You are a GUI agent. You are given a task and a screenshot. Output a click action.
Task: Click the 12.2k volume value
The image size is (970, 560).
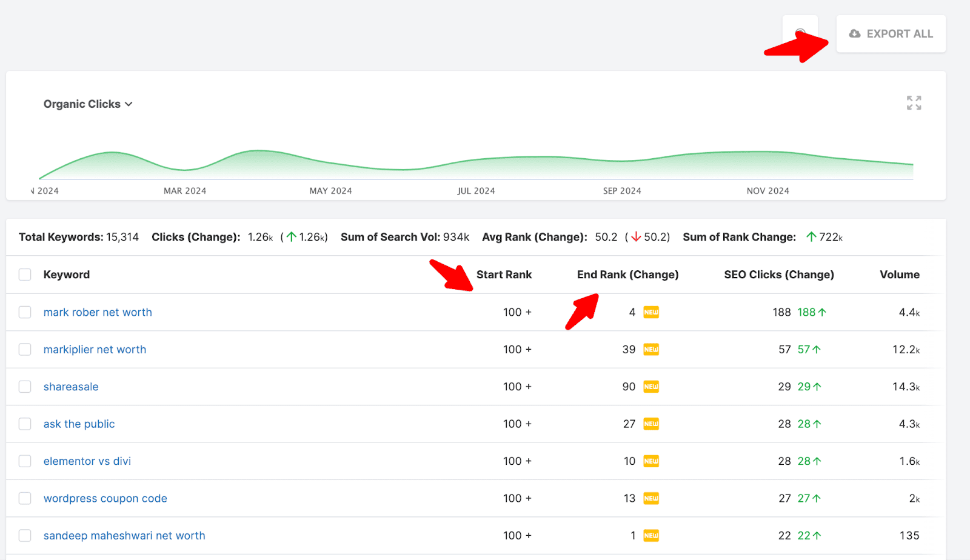906,350
